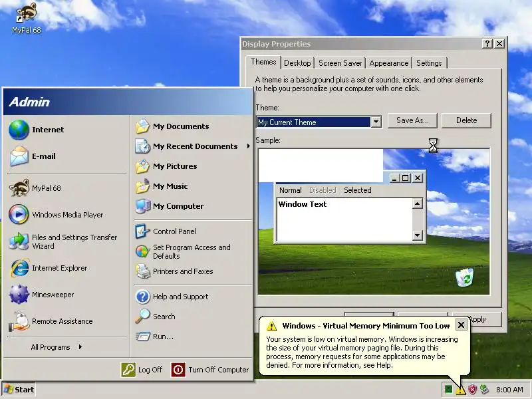Open the MyPal 68 desktop shortcut icon
This screenshot has width=532, height=399.
point(26,13)
